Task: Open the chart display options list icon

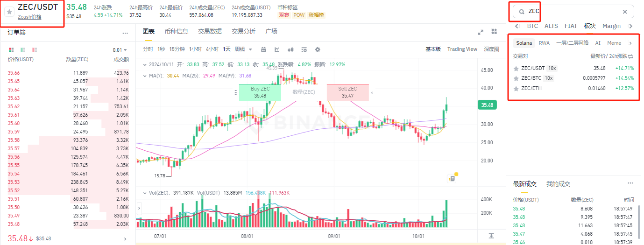Action: [x=304, y=49]
